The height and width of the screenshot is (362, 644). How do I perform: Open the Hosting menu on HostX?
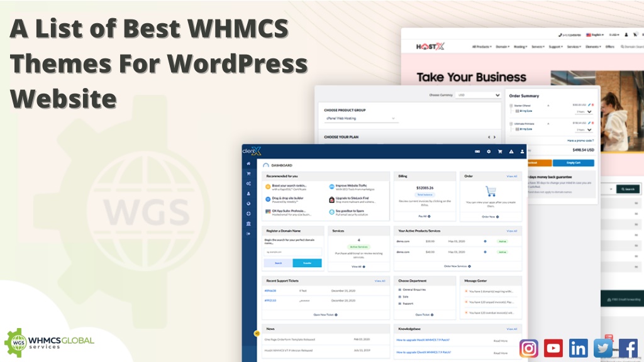(x=520, y=47)
